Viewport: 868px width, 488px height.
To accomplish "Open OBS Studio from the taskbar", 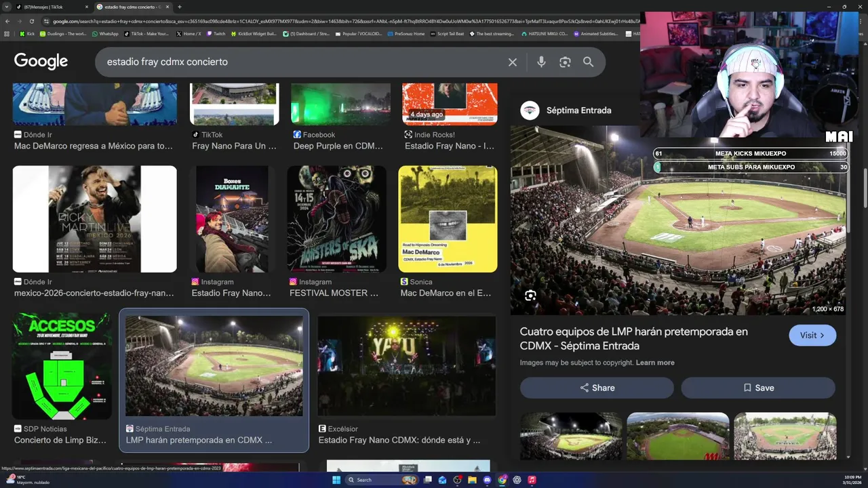I will tap(457, 480).
